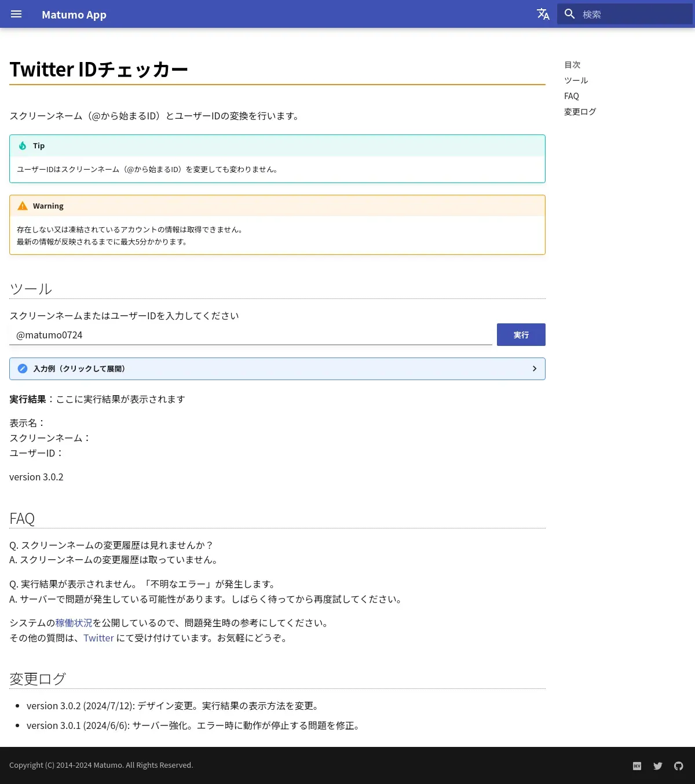The height and width of the screenshot is (784, 695).
Task: Click the 表示名: label
Action: (27, 423)
